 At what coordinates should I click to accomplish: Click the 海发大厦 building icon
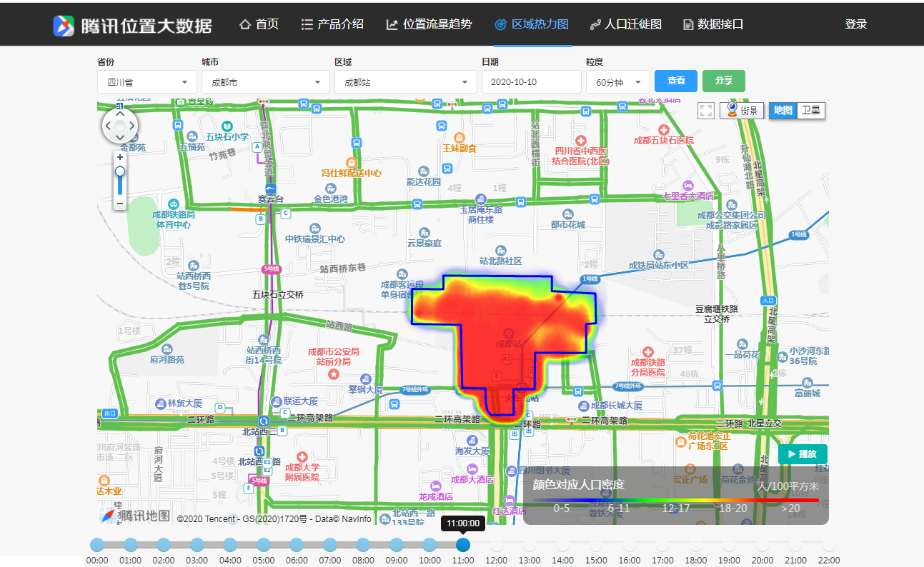pyautogui.click(x=472, y=441)
